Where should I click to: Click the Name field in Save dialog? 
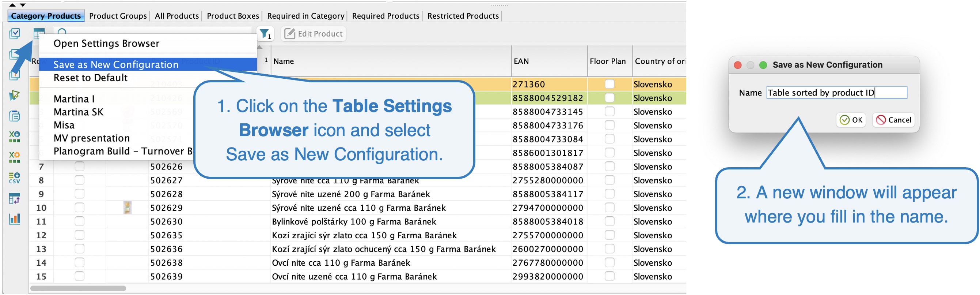point(836,93)
